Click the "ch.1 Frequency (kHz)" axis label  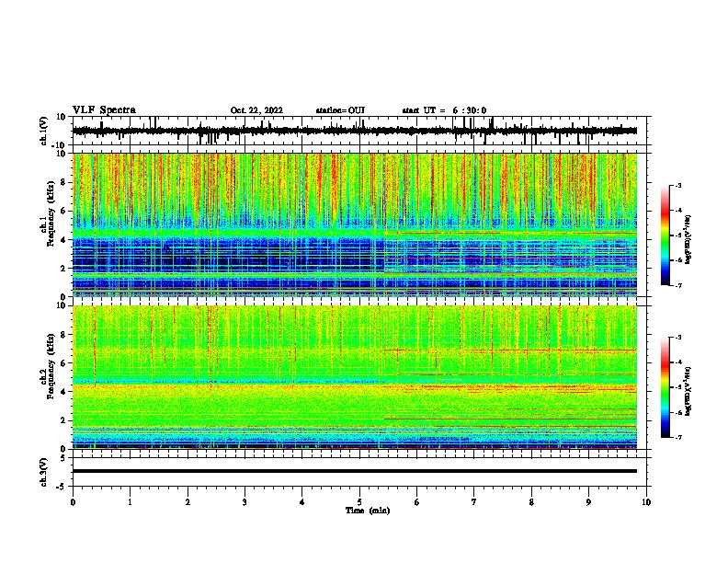coord(49,213)
